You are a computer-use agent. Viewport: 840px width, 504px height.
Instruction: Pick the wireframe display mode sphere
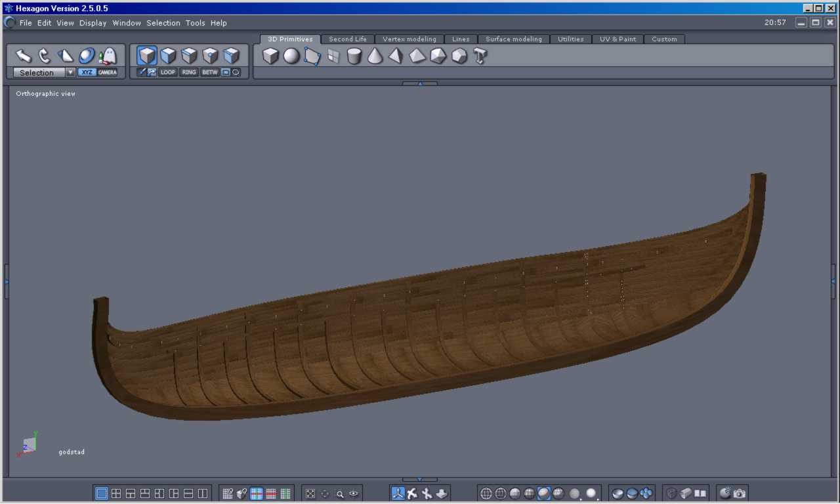(x=486, y=493)
